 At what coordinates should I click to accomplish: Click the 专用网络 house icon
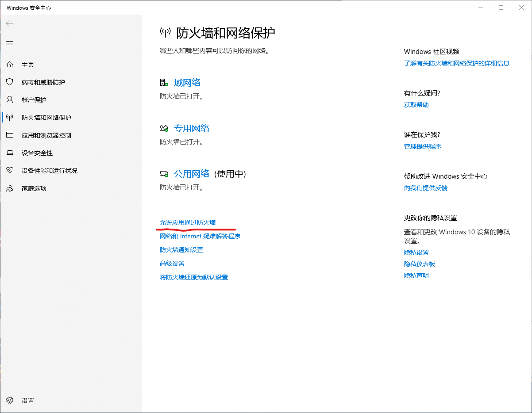[x=164, y=128]
